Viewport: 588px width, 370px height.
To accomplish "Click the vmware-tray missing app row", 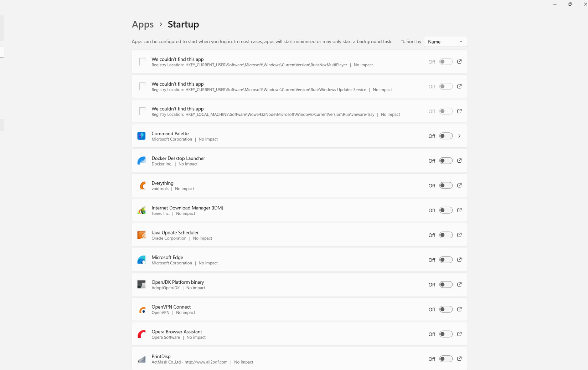I will (300, 111).
